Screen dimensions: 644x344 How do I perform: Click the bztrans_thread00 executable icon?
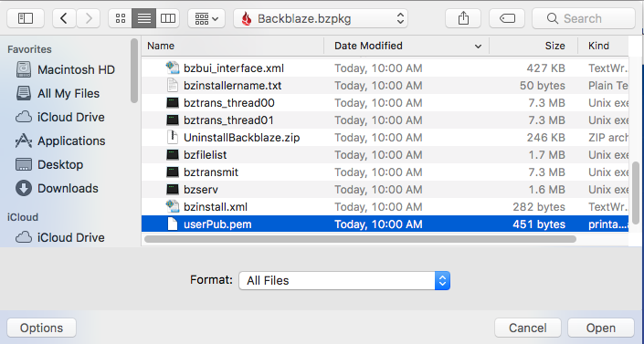[173, 102]
